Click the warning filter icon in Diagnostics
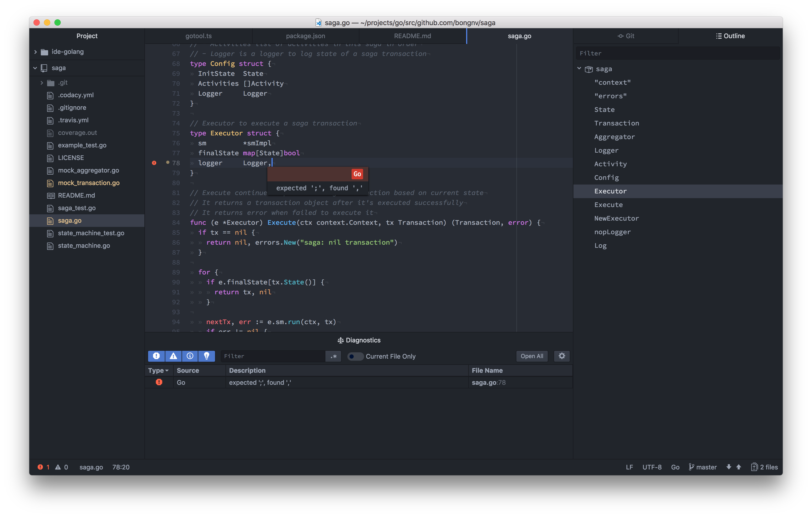 (x=173, y=356)
